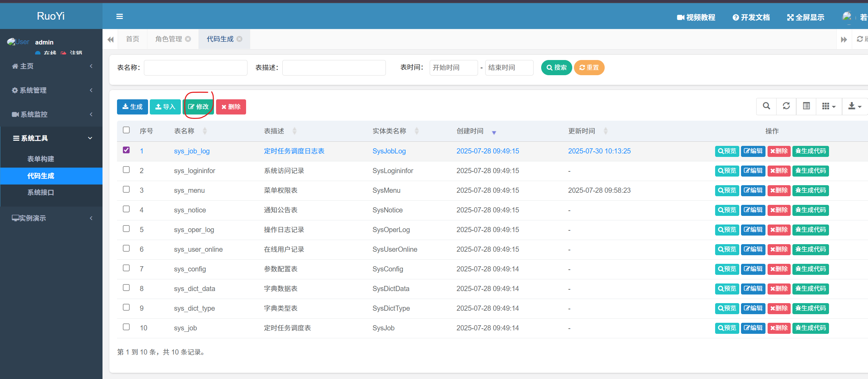Close the 代码生成 tab

point(240,39)
